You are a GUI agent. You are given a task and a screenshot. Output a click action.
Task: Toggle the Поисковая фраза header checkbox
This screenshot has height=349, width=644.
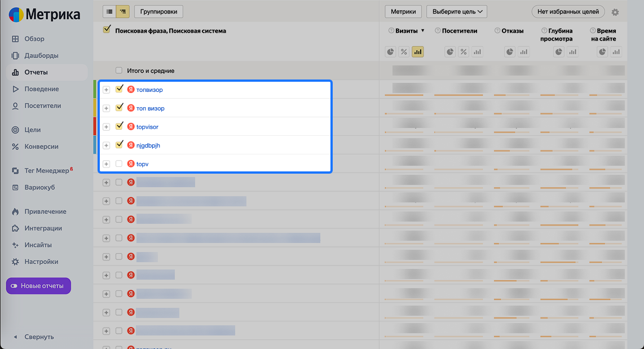(107, 29)
